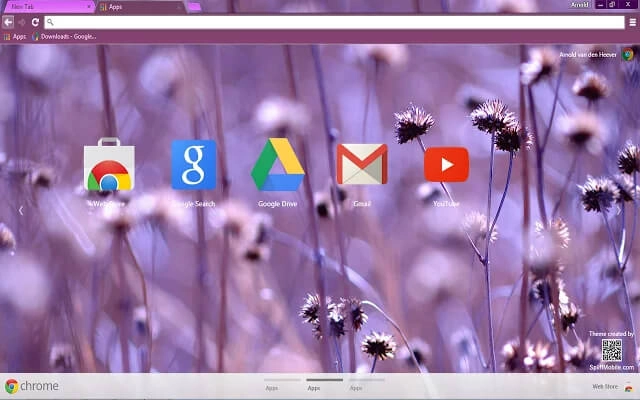
Task: Open a new tab with the small tab button
Action: coord(195,7)
